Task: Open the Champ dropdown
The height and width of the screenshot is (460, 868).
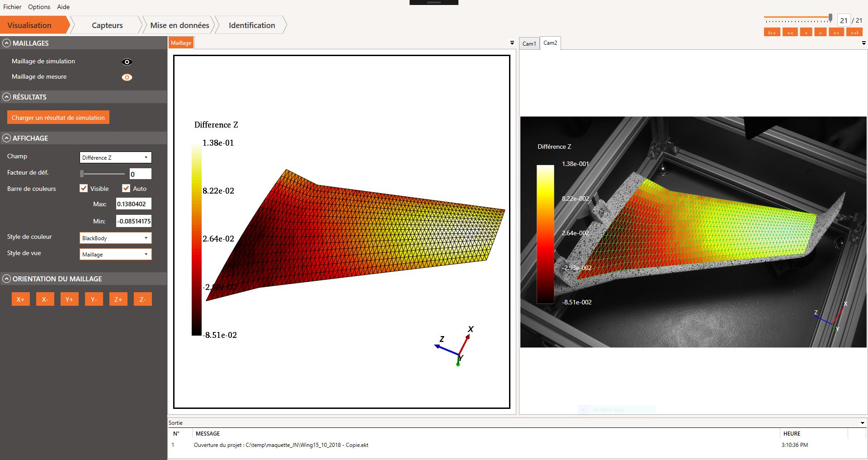Action: [x=115, y=157]
